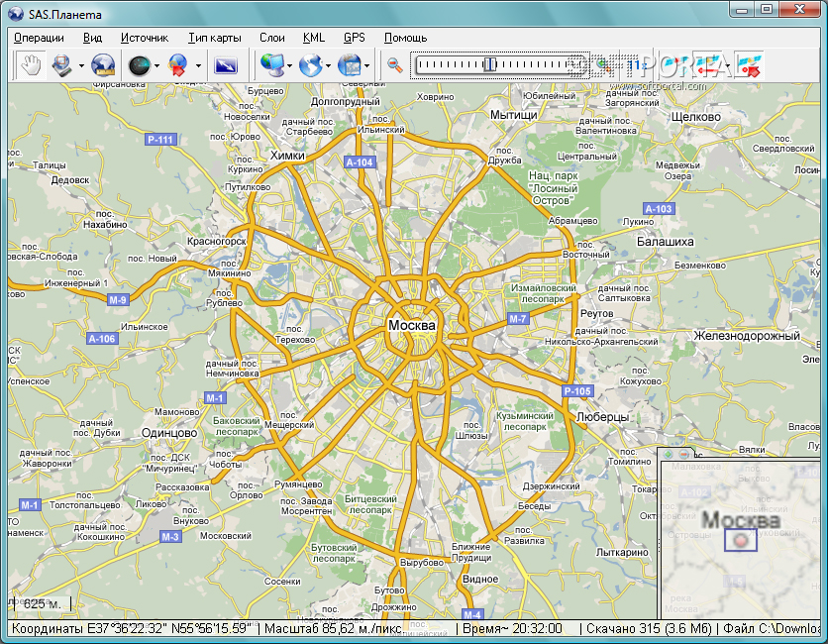Click the P-111 road shield
This screenshot has height=644, width=828.
(160, 140)
